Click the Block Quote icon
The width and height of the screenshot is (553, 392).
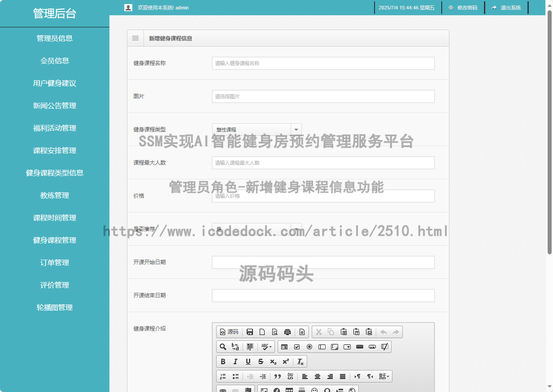pos(278,376)
